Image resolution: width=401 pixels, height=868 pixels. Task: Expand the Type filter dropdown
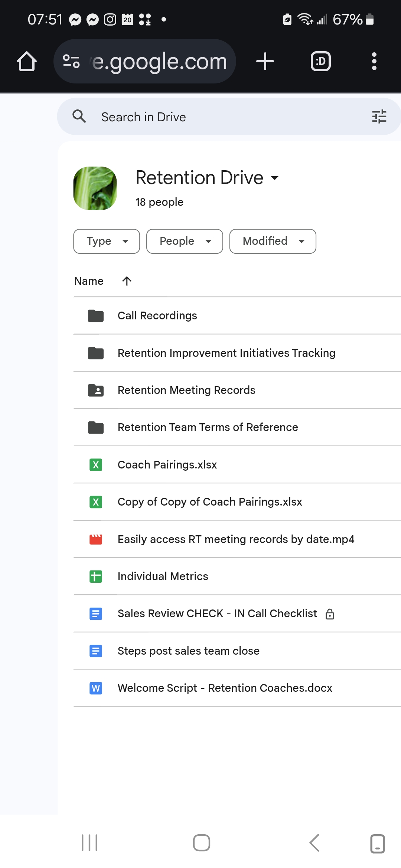[107, 241]
